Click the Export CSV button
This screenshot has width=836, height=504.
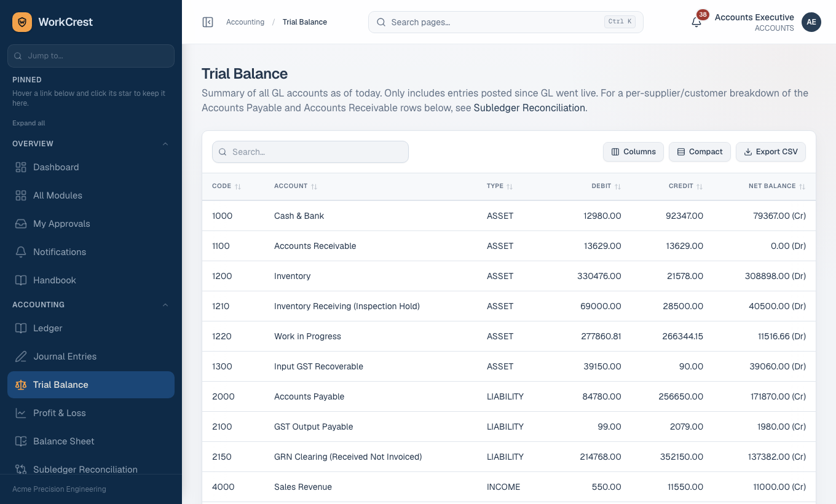(771, 152)
